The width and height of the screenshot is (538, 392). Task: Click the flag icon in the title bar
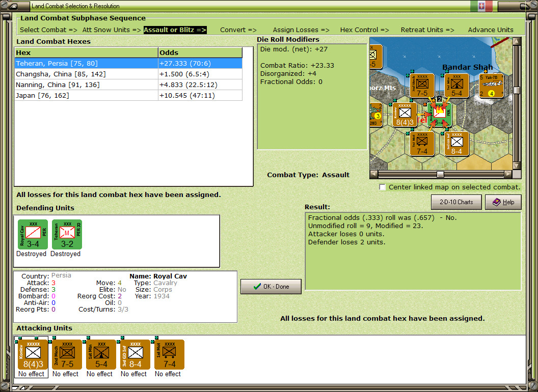point(481,6)
